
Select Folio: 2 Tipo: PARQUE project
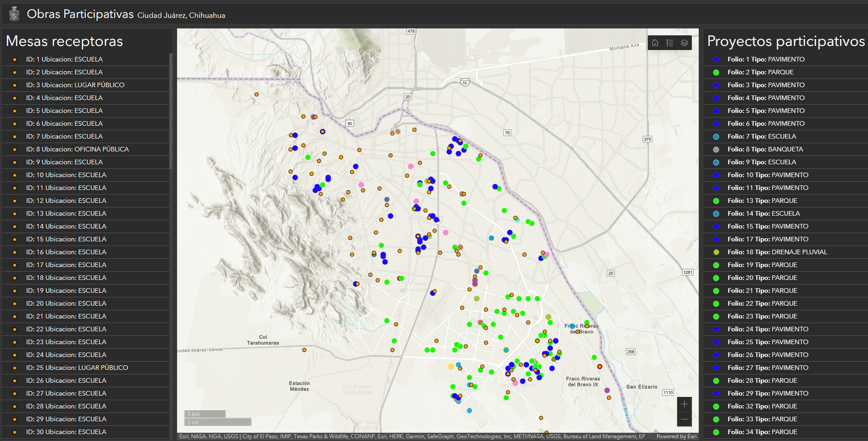point(760,72)
